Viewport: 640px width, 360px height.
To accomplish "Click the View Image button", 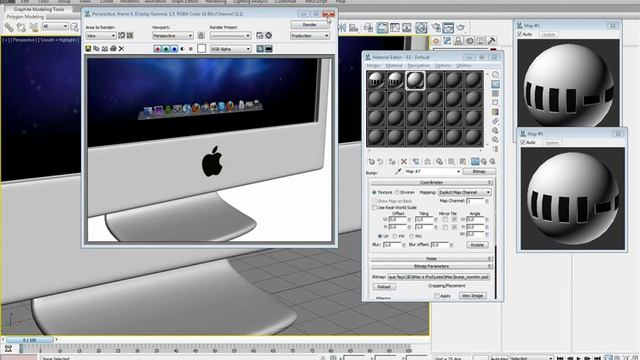I will pyautogui.click(x=472, y=296).
